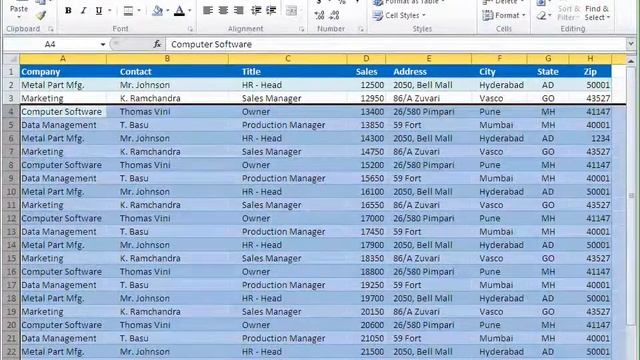640x360 pixels.
Task: Open Find & Select menu
Action: [x=597, y=13]
